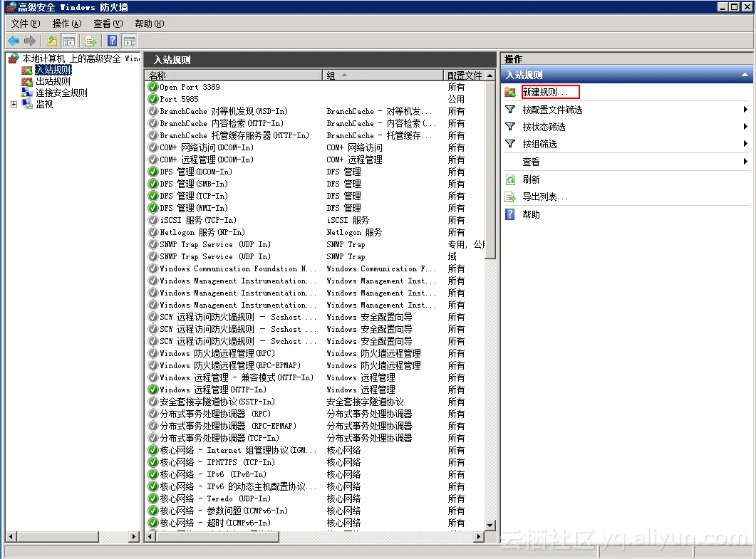Image resolution: width=756 pixels, height=559 pixels.
Task: Click the Forward arrow toolbar icon
Action: (x=30, y=41)
